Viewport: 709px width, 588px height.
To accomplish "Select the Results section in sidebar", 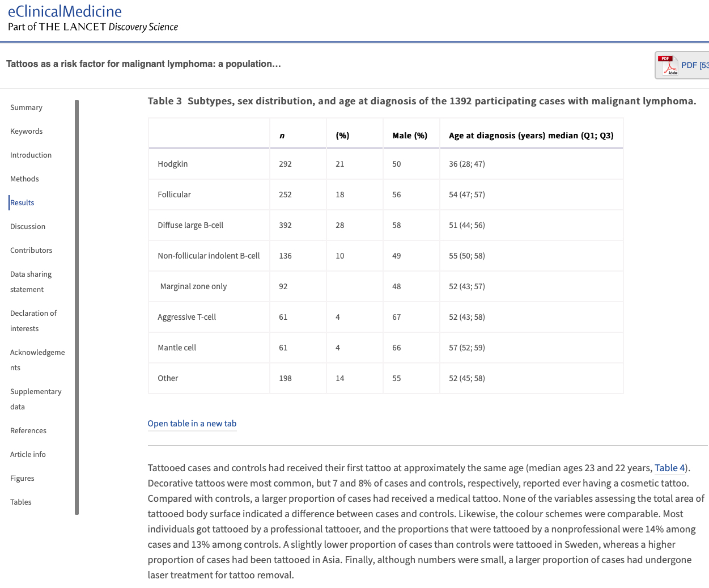I will pos(22,202).
